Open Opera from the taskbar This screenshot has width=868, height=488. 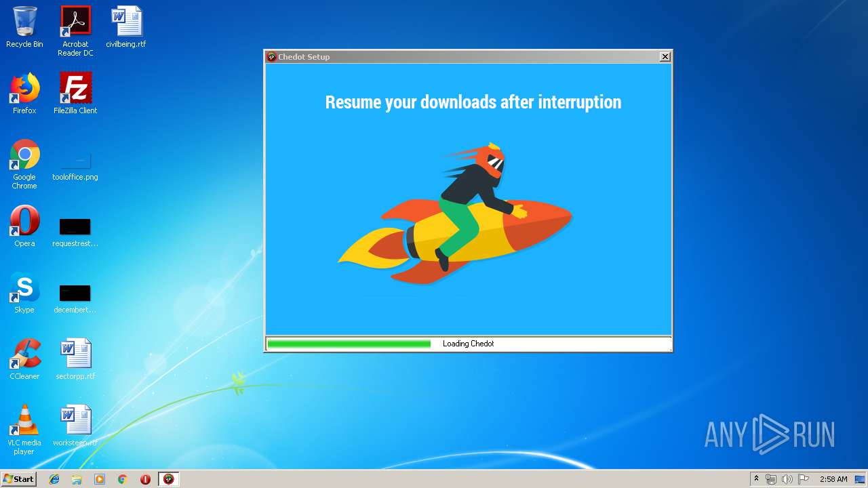pyautogui.click(x=145, y=479)
